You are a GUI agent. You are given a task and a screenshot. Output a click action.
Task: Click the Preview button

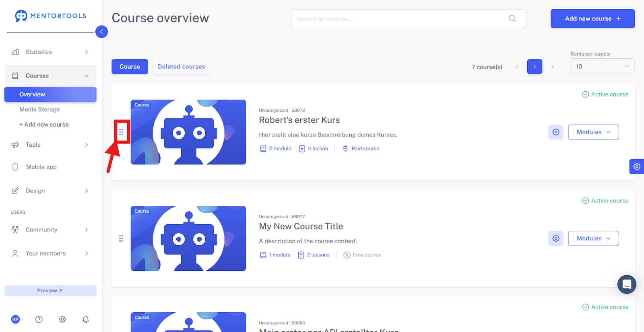50,291
